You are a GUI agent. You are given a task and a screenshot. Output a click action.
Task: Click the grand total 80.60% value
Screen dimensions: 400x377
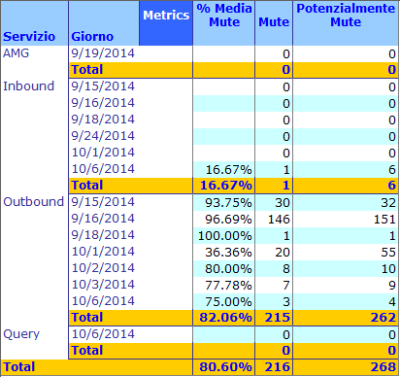coord(226,367)
